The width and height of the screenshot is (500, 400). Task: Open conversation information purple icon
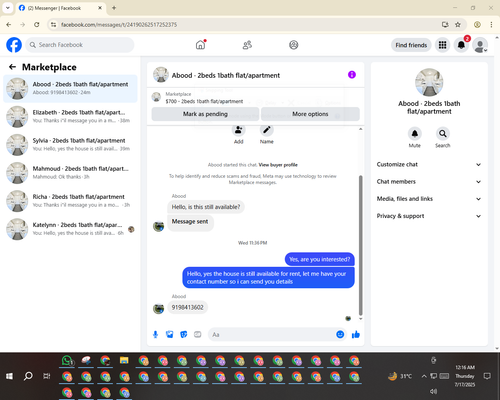[352, 75]
